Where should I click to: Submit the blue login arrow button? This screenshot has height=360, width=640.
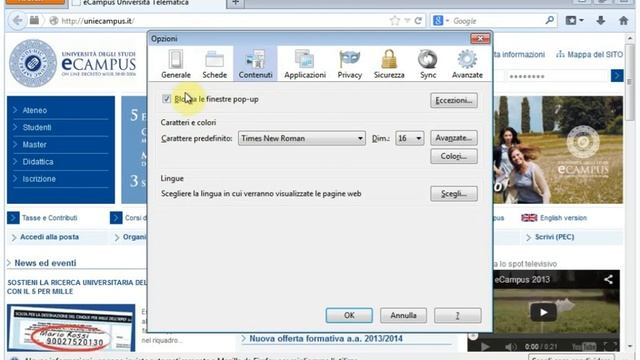(x=617, y=76)
